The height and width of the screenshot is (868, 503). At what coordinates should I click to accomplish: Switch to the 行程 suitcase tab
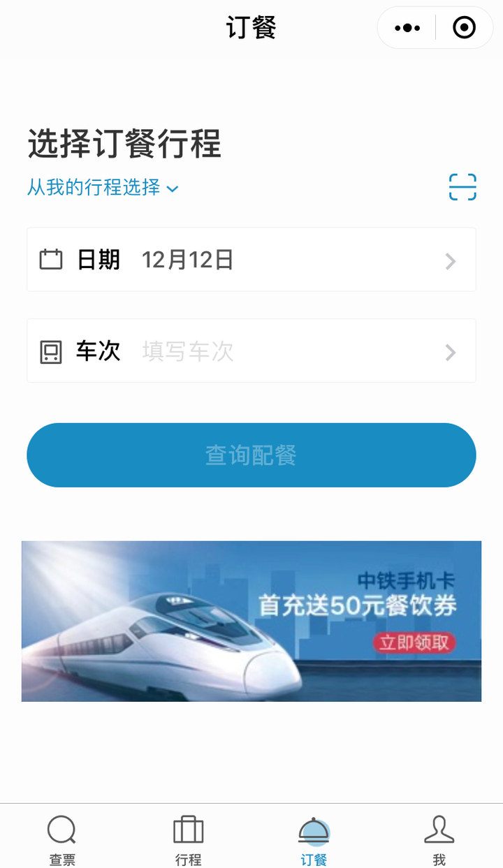(188, 840)
